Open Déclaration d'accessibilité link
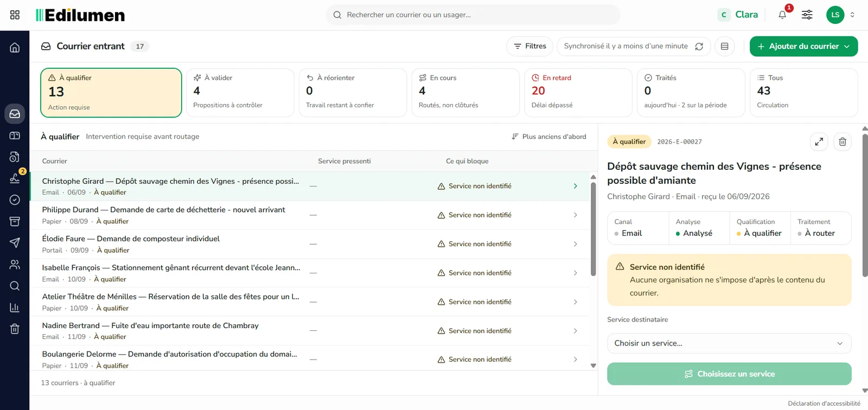The width and height of the screenshot is (868, 410). 824,403
